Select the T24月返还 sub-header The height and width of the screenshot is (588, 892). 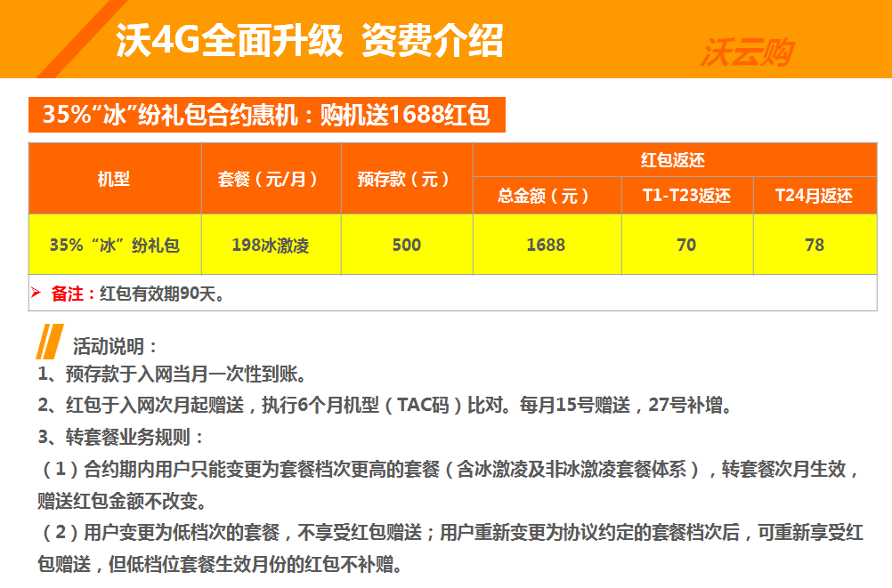click(815, 196)
